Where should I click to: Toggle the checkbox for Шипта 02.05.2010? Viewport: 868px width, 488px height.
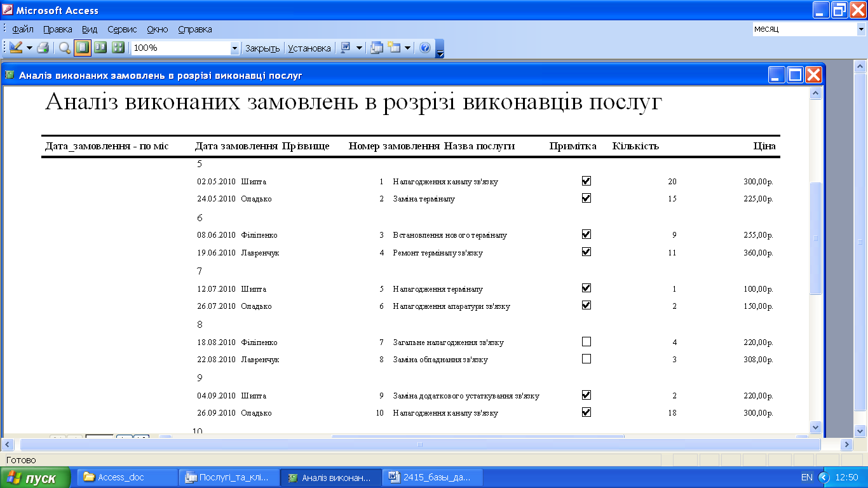[587, 181]
